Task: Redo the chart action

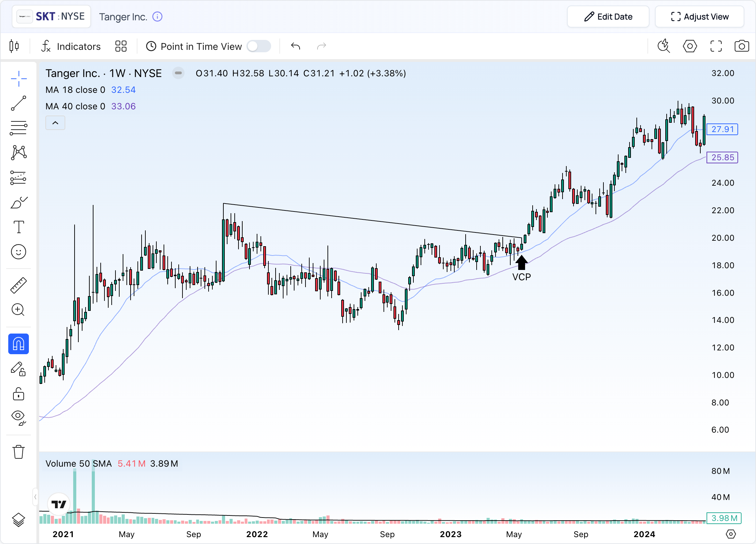Action: (321, 46)
